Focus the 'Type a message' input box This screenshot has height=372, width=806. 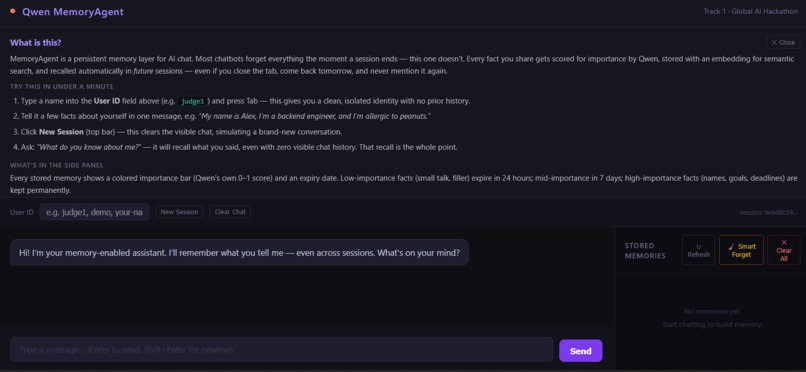tap(281, 350)
